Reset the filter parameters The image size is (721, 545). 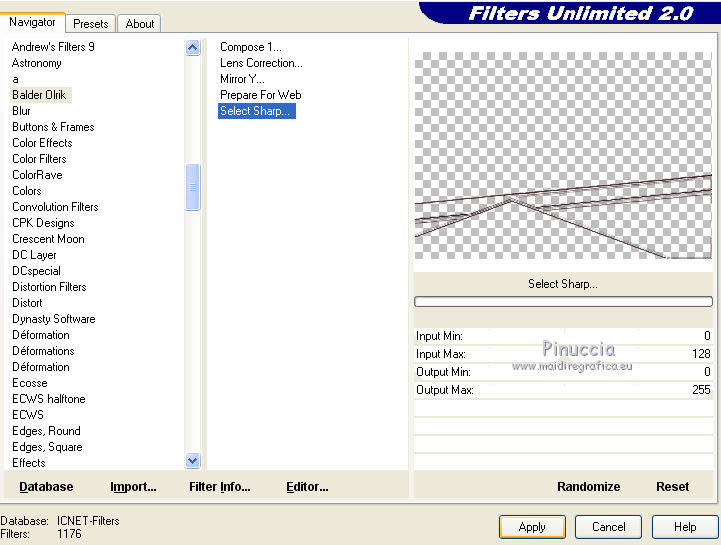point(672,487)
